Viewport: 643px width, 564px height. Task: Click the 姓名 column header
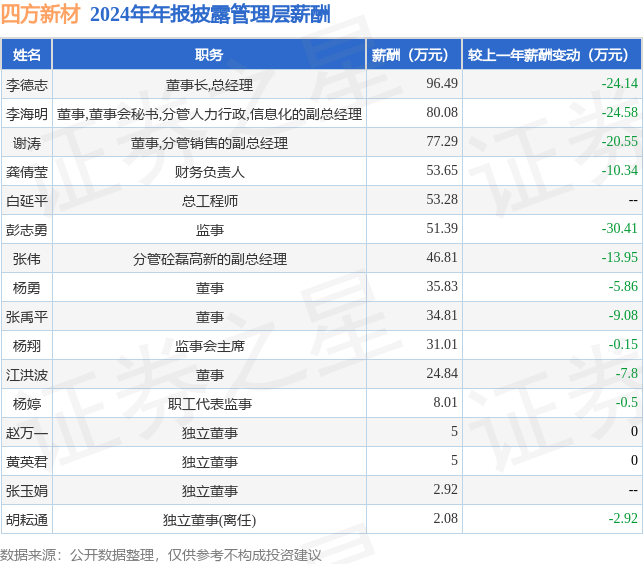(x=27, y=55)
